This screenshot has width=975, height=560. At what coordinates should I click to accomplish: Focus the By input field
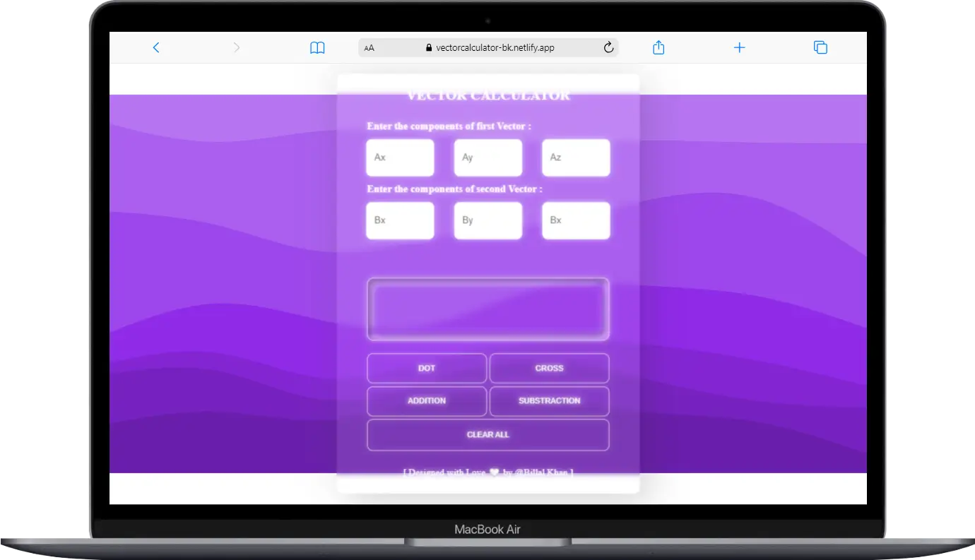[x=487, y=220]
